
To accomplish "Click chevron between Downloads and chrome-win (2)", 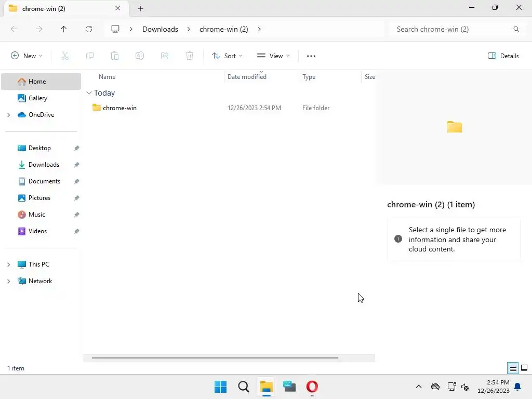I will [189, 29].
